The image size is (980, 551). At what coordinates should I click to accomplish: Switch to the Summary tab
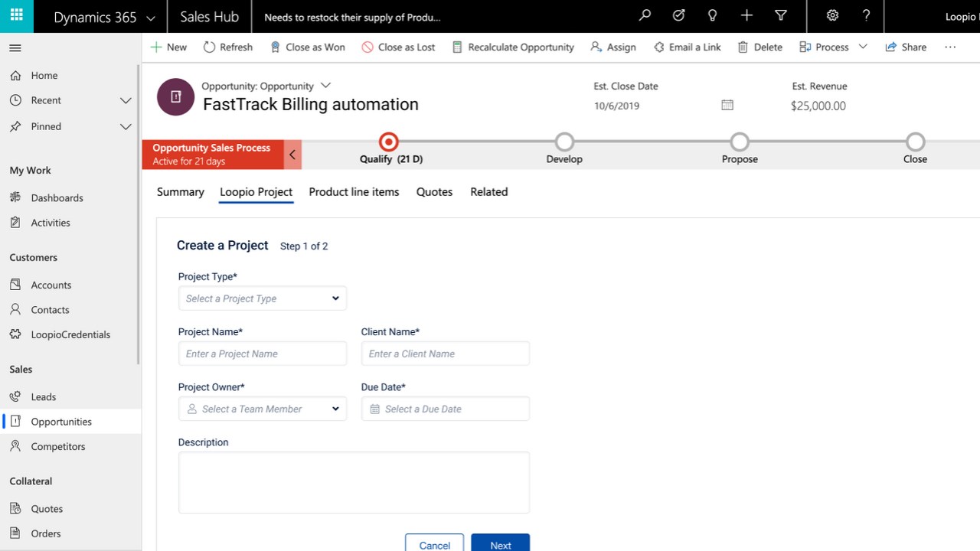tap(181, 192)
